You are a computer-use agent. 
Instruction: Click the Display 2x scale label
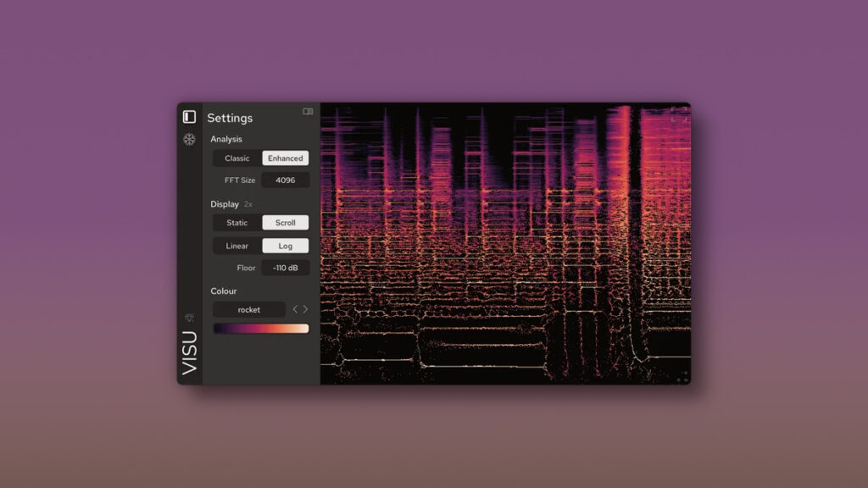tap(248, 204)
